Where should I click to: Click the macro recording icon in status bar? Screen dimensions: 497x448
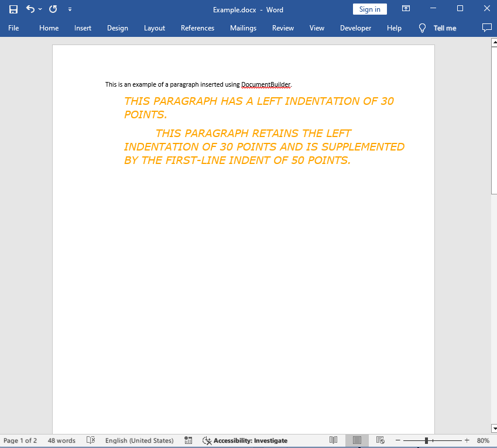pyautogui.click(x=188, y=440)
